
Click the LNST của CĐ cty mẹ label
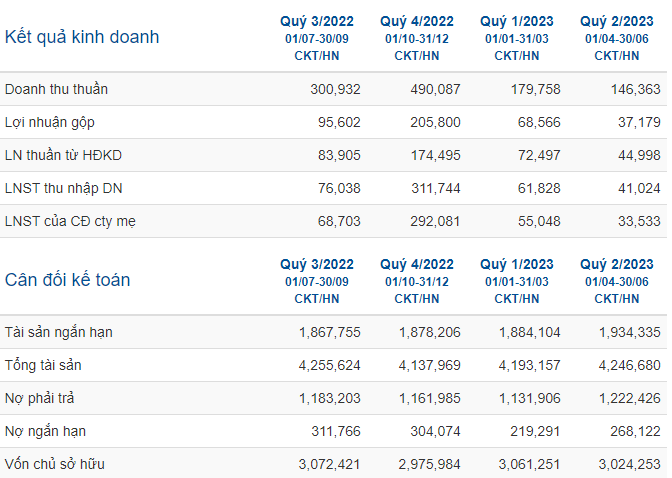[70, 221]
